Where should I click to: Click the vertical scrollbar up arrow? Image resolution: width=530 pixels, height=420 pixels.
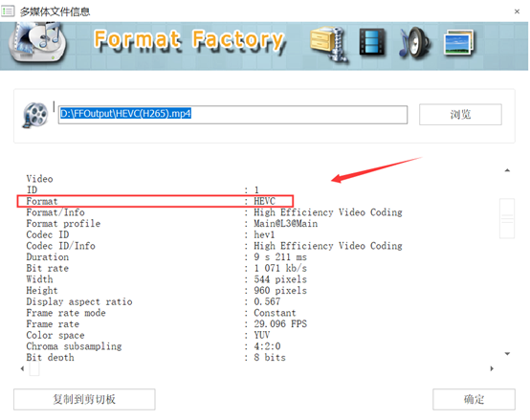pyautogui.click(x=507, y=170)
